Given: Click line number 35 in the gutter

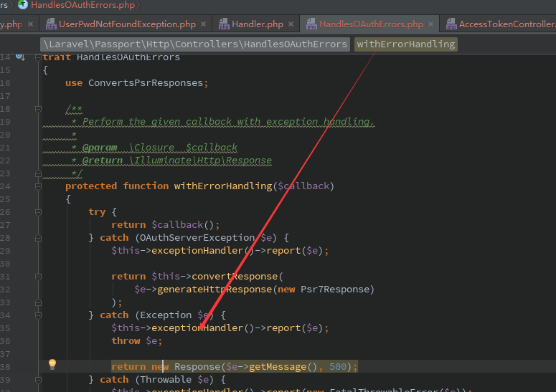Looking at the screenshot, I should [x=5, y=328].
